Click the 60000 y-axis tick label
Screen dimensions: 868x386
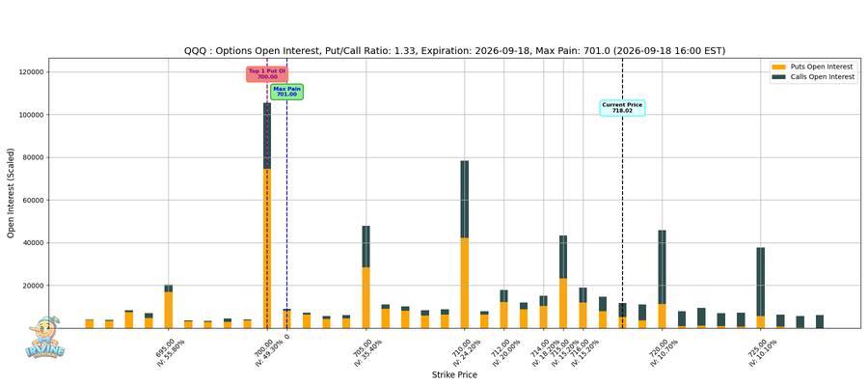[x=35, y=200]
